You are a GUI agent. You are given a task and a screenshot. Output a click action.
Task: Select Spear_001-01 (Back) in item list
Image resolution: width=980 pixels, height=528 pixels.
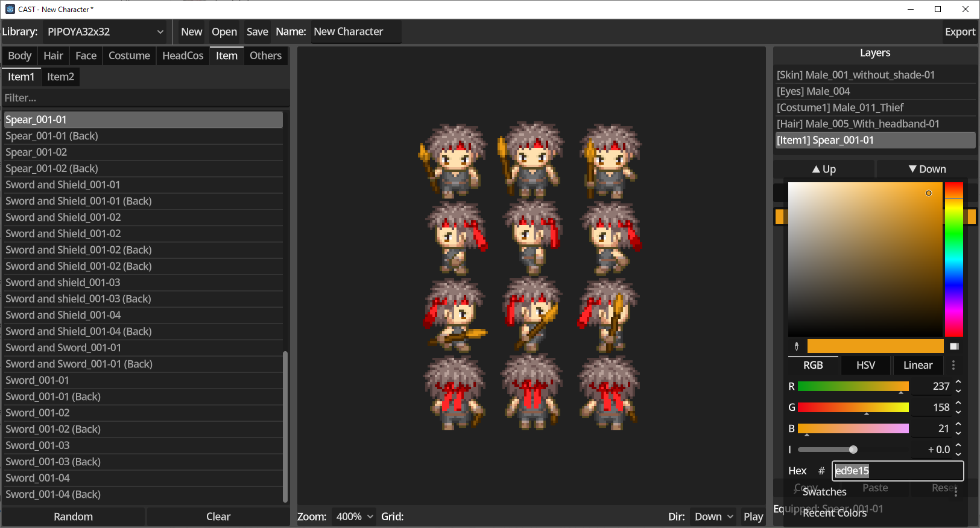(144, 136)
